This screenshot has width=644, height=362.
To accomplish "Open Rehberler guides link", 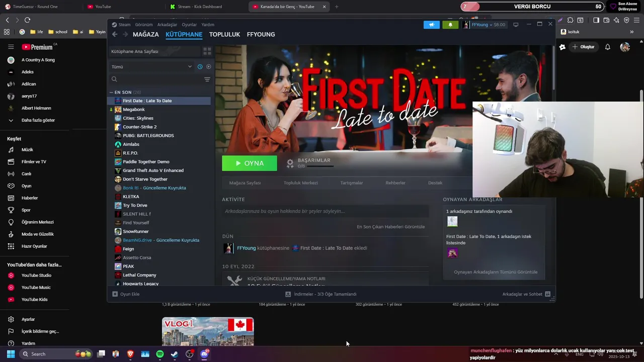I will coord(395,183).
